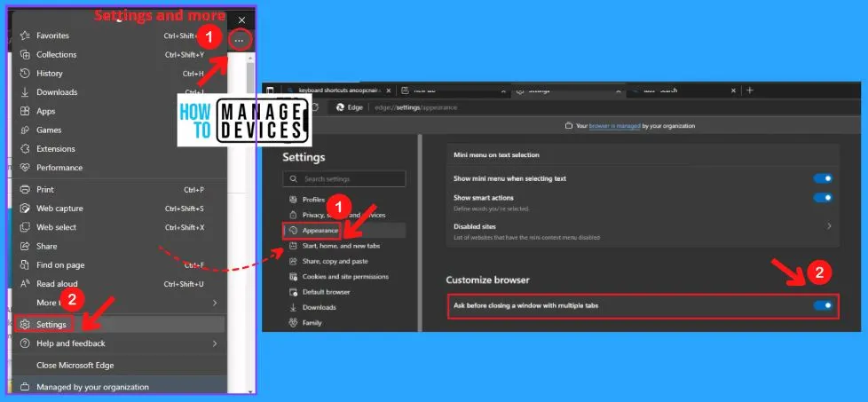Close the last Search tab
The height and width of the screenshot is (402, 868).
733,91
